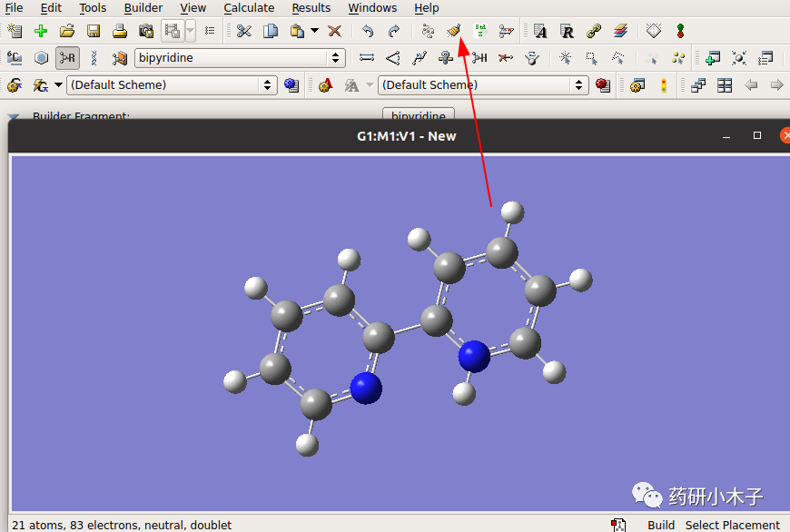Screen dimensions: 790x532
Task: Click the green-red orbital MO Editor icon
Action: pos(680,31)
